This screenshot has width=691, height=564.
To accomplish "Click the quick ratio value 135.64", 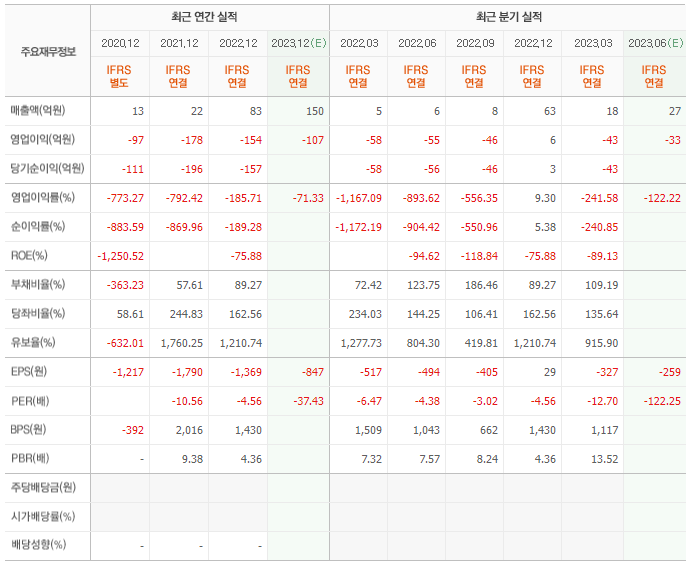I will coord(602,315).
